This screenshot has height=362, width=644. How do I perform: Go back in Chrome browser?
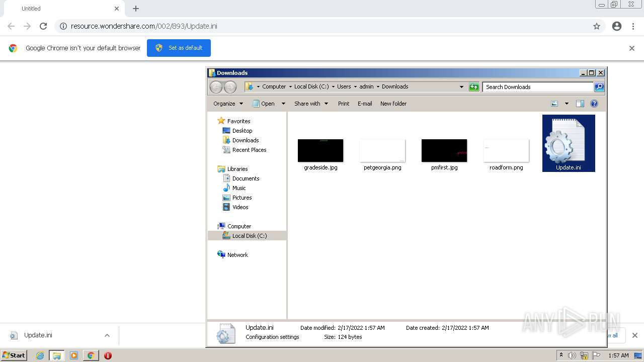point(11,26)
